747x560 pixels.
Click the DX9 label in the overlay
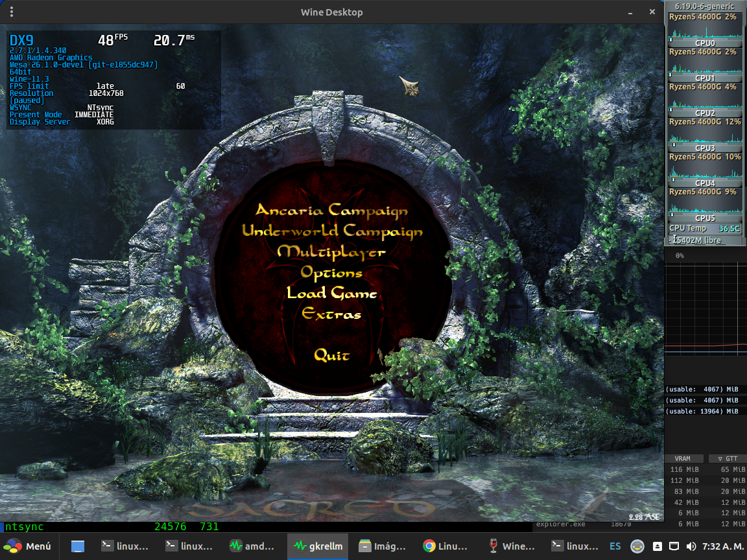pyautogui.click(x=21, y=40)
